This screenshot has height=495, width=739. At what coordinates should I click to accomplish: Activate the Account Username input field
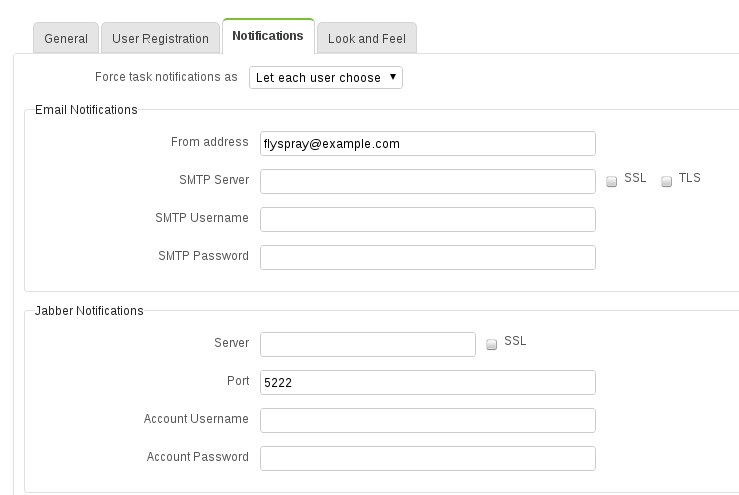click(428, 421)
